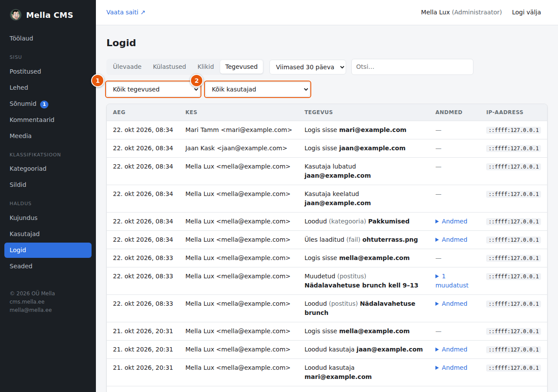
Task: Open the Viimased 30 päeva dropdown
Action: coord(308,67)
